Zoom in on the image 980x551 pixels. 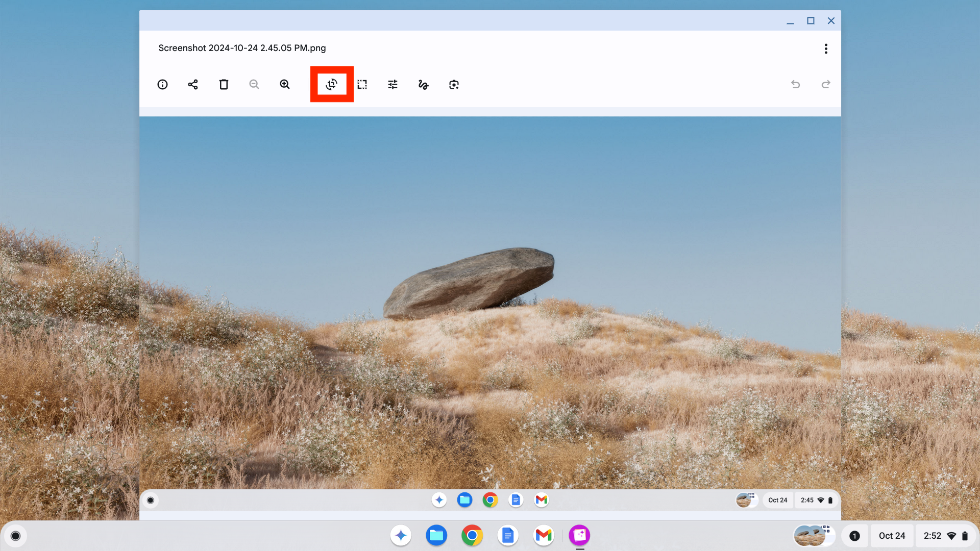click(285, 85)
